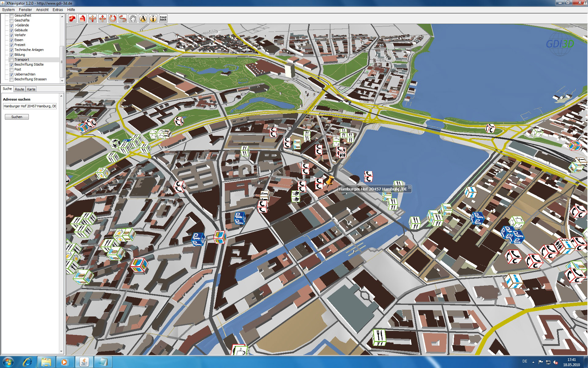
Task: Open Windows Start orb
Action: pos(8,362)
